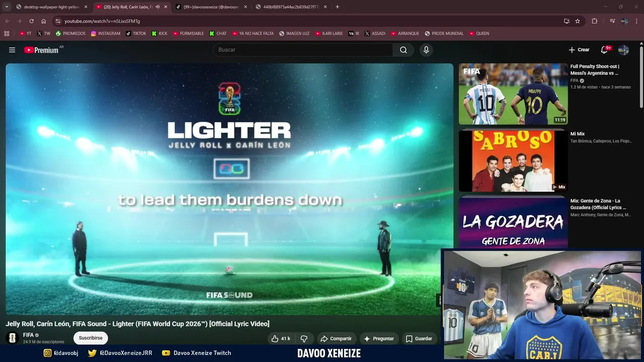Open browser extensions puzzle icon

tap(595, 21)
